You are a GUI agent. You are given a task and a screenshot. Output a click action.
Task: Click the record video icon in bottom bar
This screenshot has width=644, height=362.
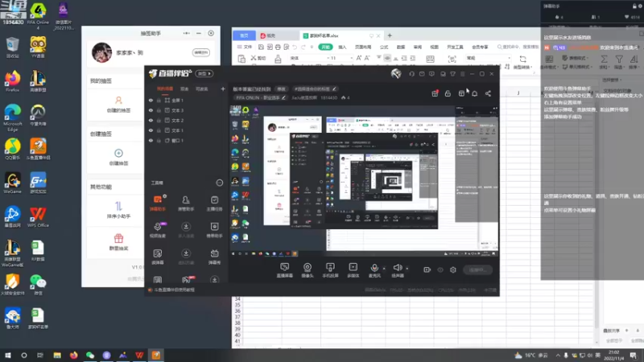pos(427,269)
